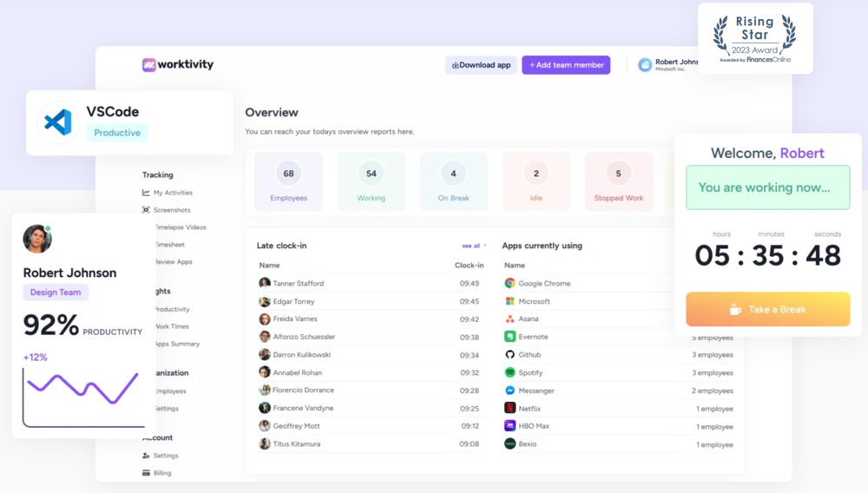Click the Billing card icon
The width and height of the screenshot is (868, 493).
(x=146, y=472)
